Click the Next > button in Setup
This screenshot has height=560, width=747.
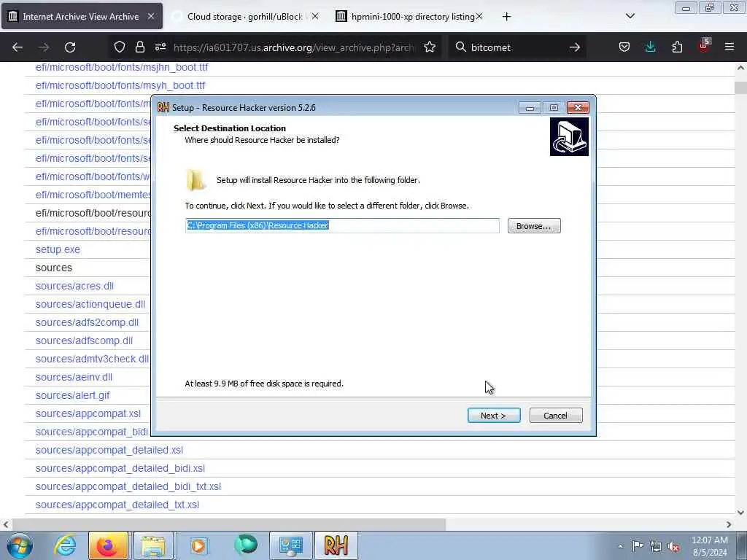point(494,415)
